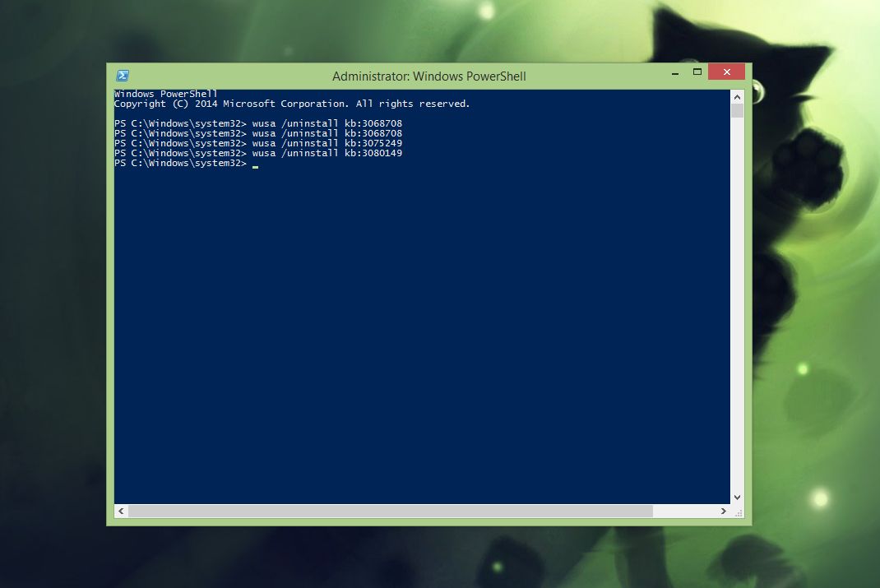Click the copyright line mentioning Microsoft Corporation
880x588 pixels.
click(292, 104)
